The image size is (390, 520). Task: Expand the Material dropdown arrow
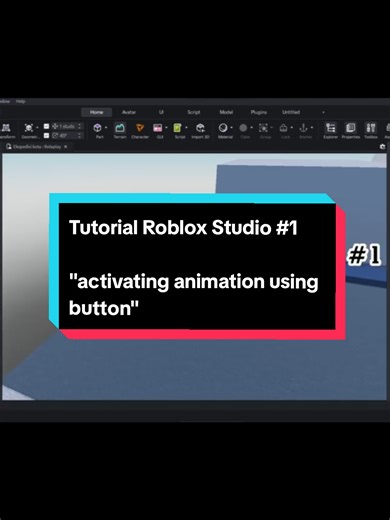tap(232, 128)
